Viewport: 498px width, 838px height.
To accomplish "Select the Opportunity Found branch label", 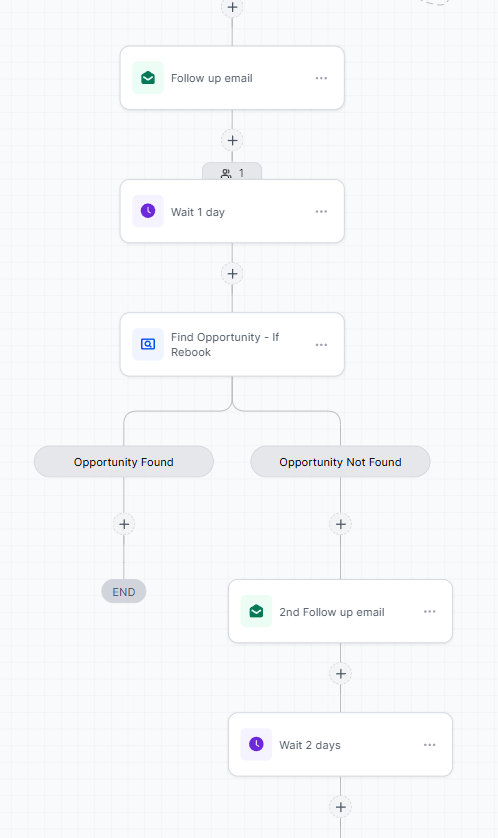I will pos(124,462).
